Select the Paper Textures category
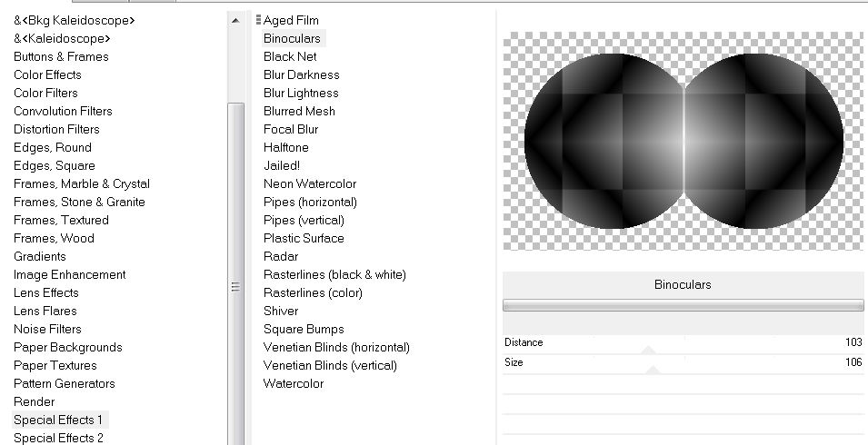This screenshot has width=868, height=445. click(x=55, y=366)
